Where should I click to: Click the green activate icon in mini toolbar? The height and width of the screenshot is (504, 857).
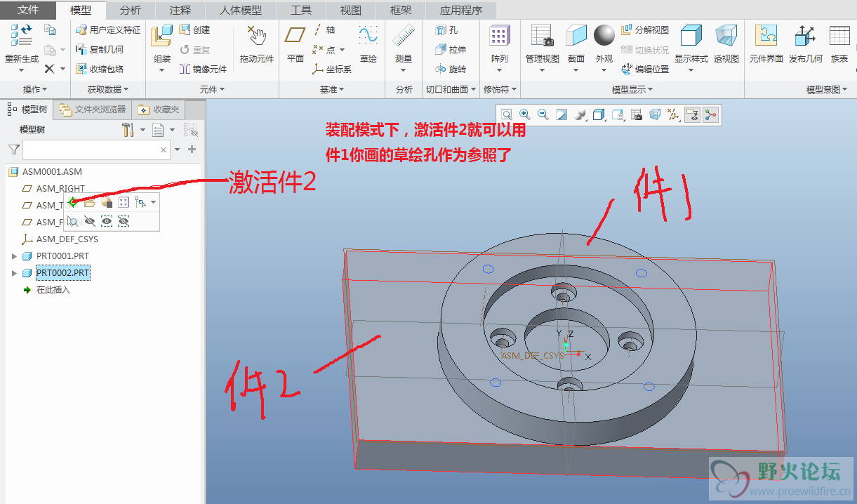72,203
